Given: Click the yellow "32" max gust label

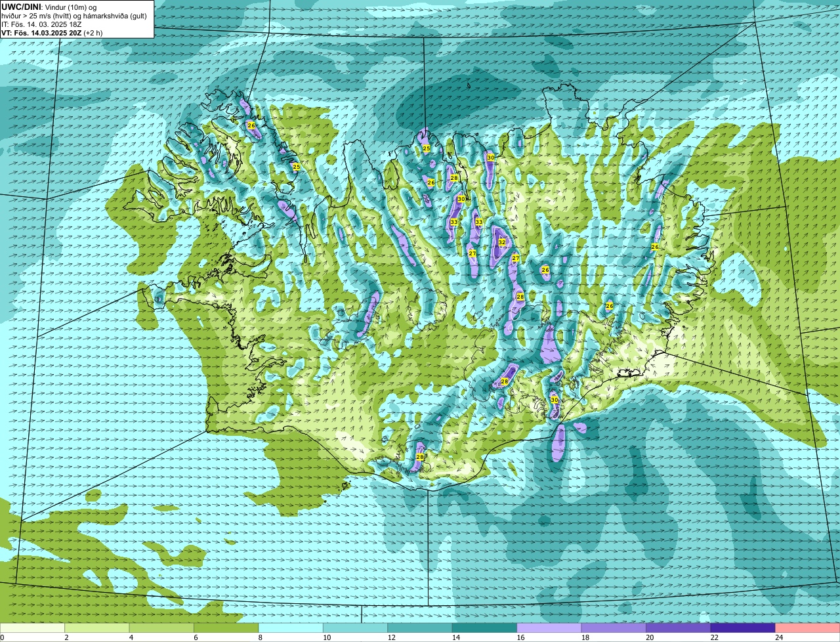Looking at the screenshot, I should coord(502,242).
